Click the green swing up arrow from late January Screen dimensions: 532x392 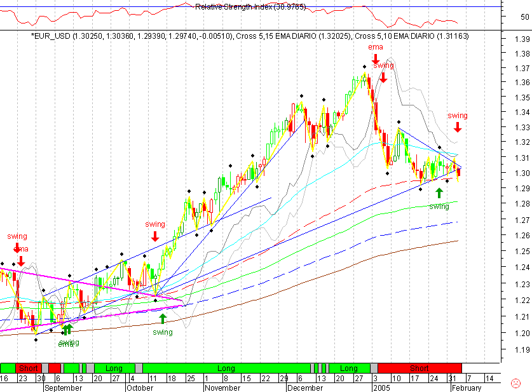(x=440, y=193)
